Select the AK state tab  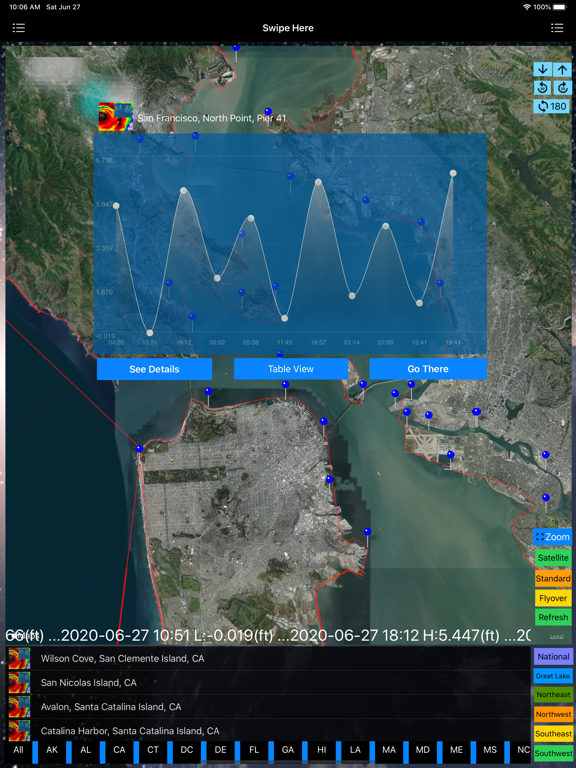click(x=52, y=750)
